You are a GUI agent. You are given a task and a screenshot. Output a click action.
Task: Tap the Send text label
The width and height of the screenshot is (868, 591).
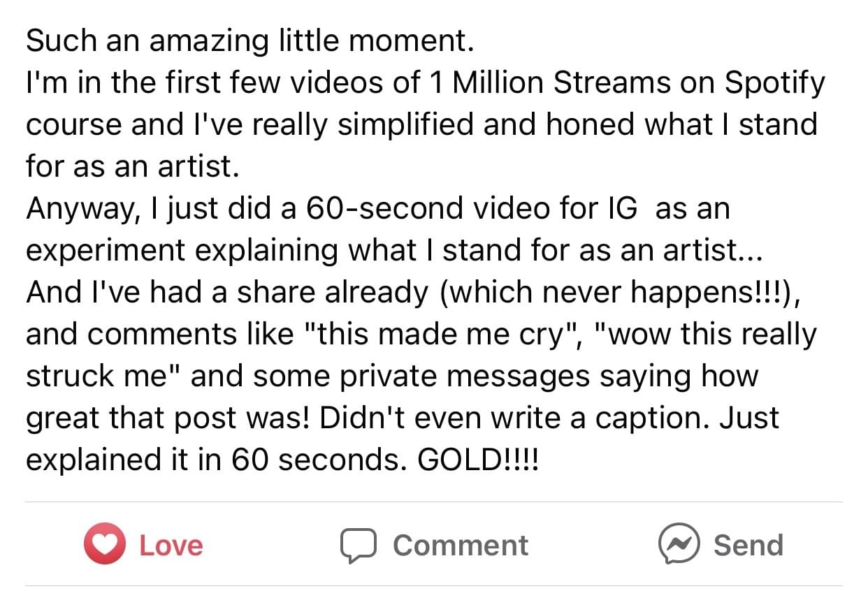[748, 545]
